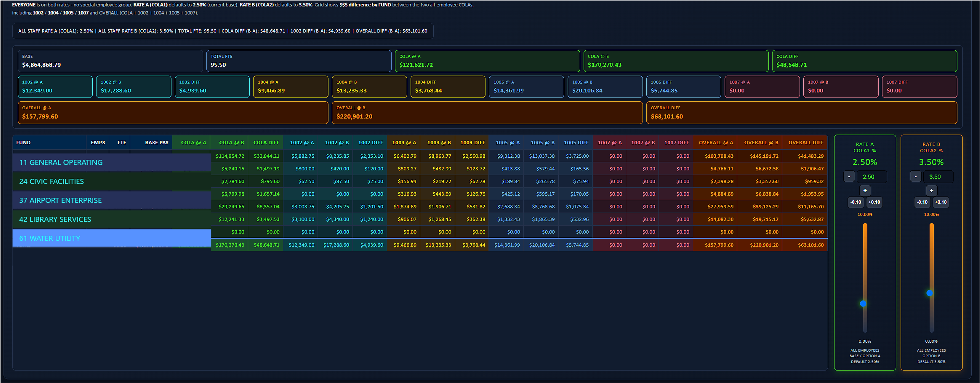Decrease Rate B by -0.10
Screen dimensions: 980x383
click(922, 202)
